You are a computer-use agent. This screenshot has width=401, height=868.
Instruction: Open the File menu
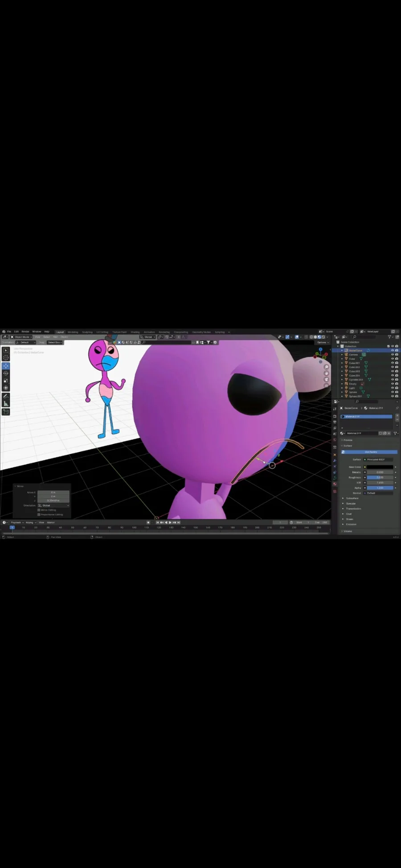coord(9,332)
